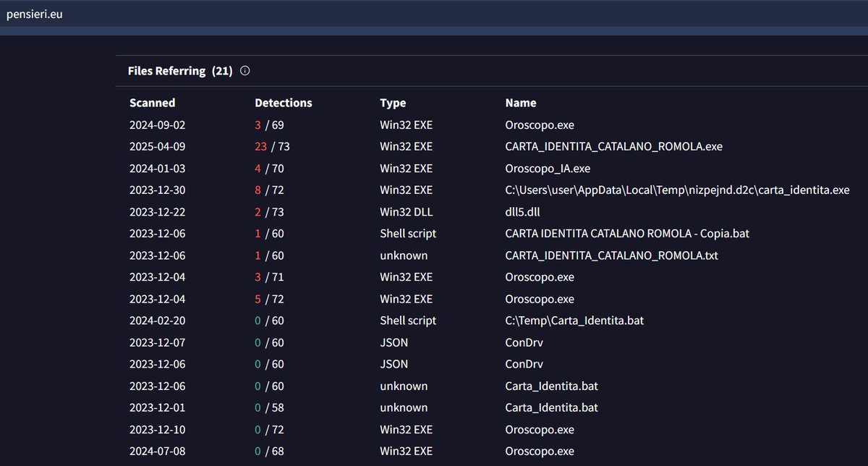Viewport: 868px width, 466px height.
Task: Sort by the Scanned column header
Action: coord(153,103)
